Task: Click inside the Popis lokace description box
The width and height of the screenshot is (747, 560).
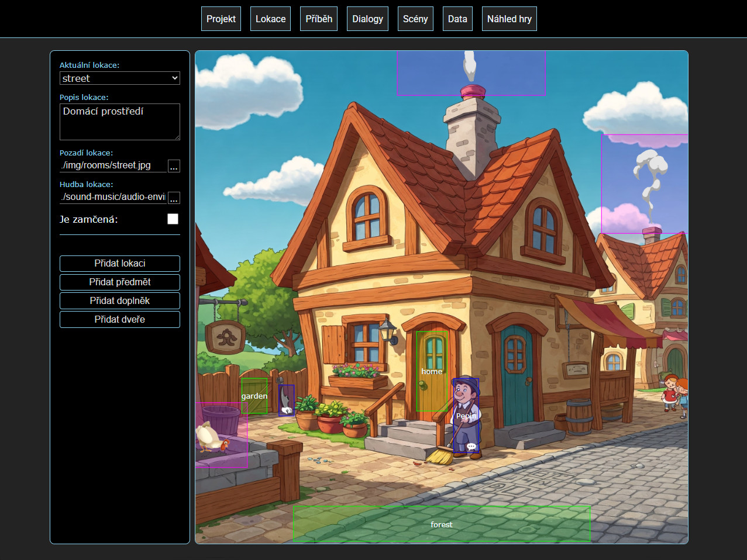Action: click(119, 121)
